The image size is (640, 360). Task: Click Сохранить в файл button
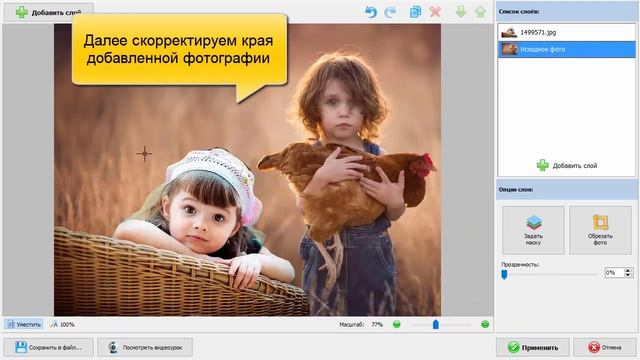pos(49,347)
